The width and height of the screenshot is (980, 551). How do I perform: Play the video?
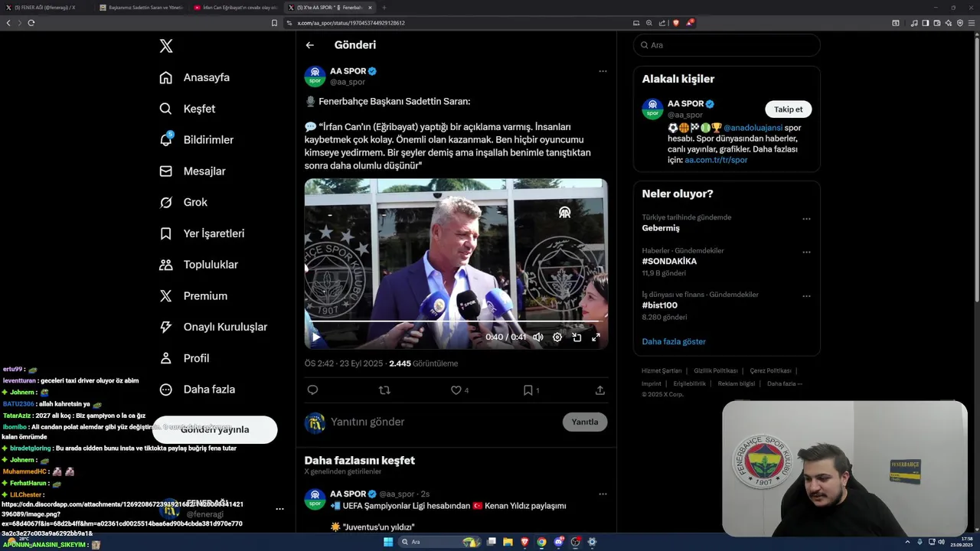[315, 337]
